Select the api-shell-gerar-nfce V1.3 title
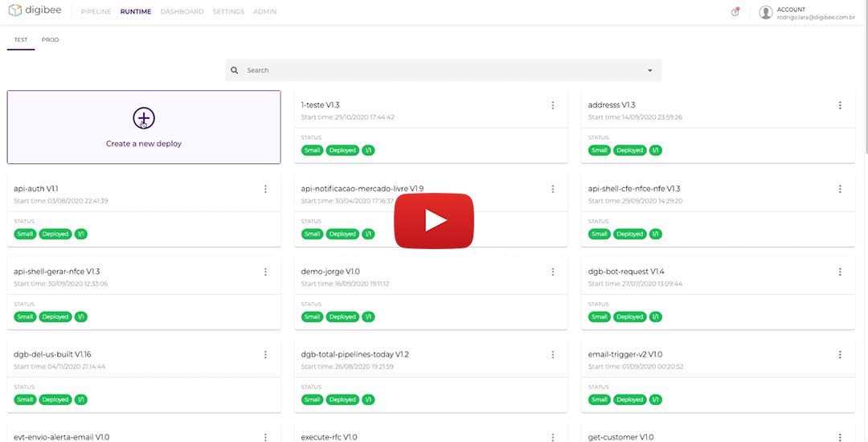The height and width of the screenshot is (442, 868). 57,272
